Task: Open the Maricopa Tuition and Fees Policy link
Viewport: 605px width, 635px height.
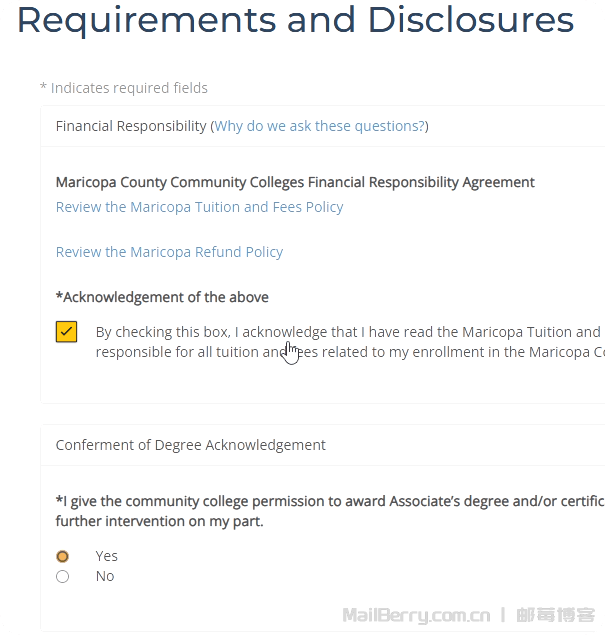Action: pos(199,207)
